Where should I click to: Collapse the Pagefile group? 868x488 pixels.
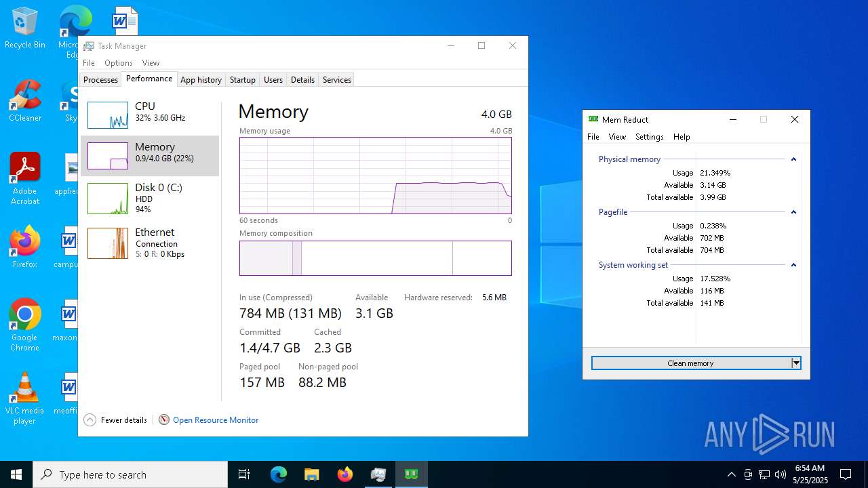[x=793, y=212]
